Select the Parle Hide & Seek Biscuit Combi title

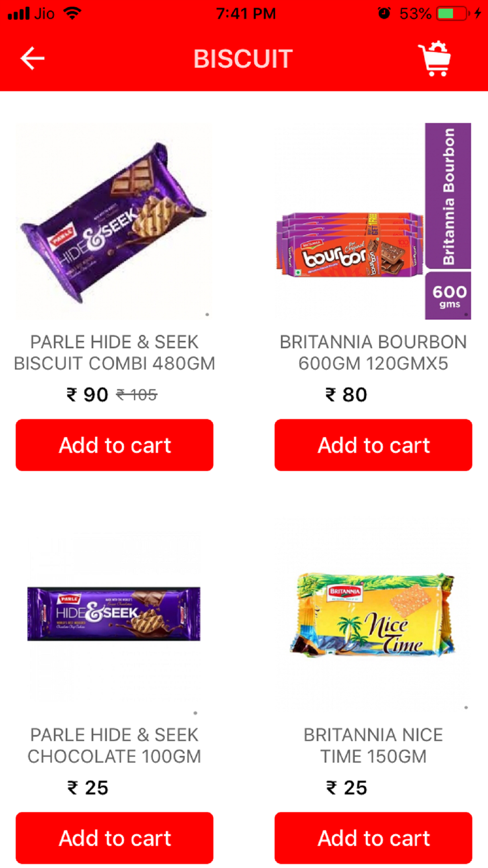(115, 352)
